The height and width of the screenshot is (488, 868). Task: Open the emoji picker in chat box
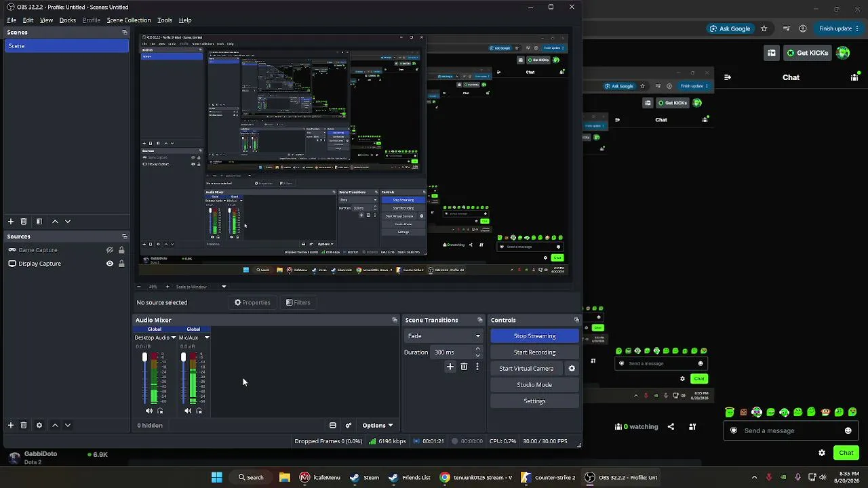[x=848, y=430]
